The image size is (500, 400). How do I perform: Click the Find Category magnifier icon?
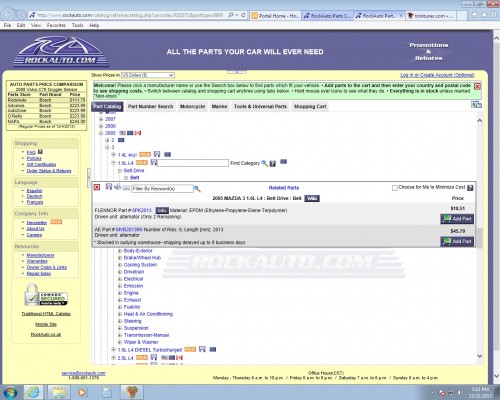coord(264,163)
